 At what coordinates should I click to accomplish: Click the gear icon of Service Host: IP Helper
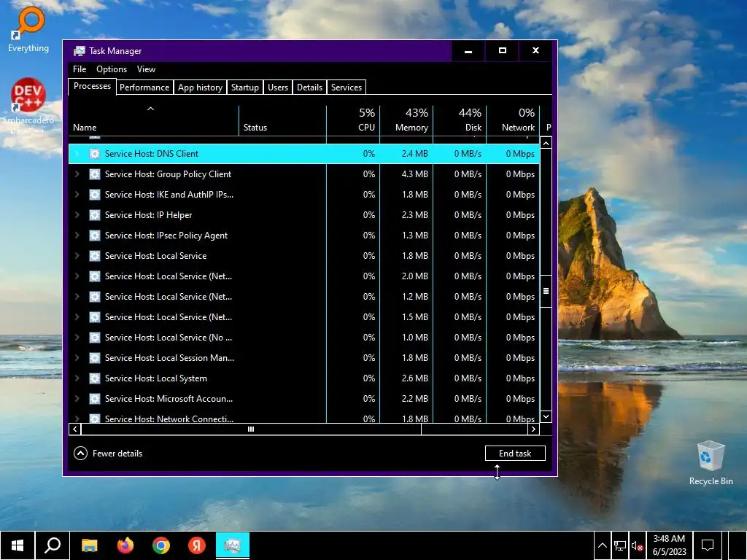click(x=95, y=215)
